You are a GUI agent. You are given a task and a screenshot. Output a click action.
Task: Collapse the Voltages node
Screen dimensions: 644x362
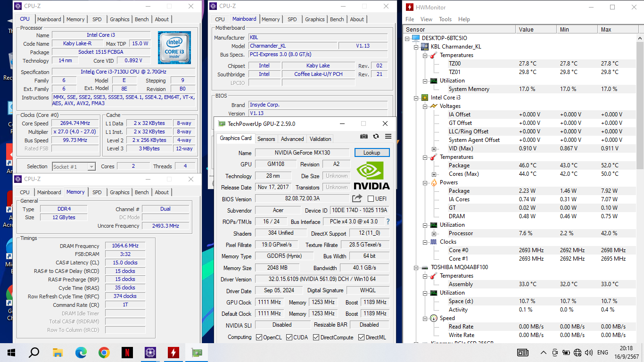(x=425, y=106)
